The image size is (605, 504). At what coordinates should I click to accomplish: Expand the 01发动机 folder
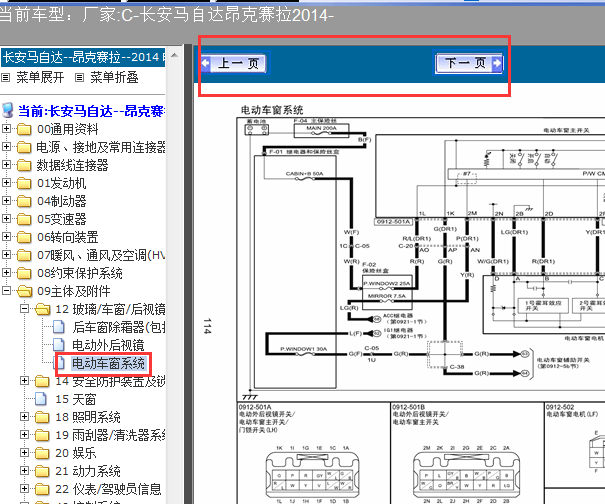(6, 182)
